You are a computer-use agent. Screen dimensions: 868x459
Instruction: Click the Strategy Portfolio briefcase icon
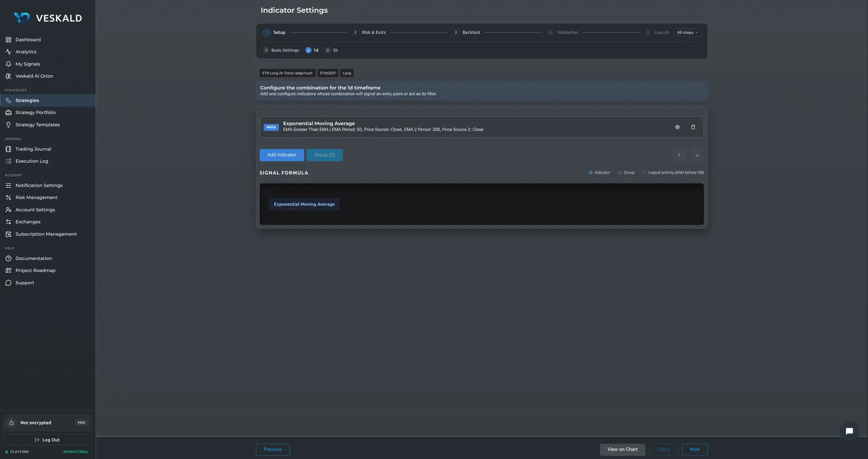tap(8, 113)
